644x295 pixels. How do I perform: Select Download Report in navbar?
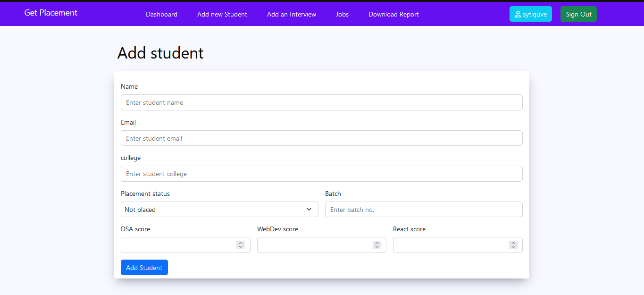(393, 14)
